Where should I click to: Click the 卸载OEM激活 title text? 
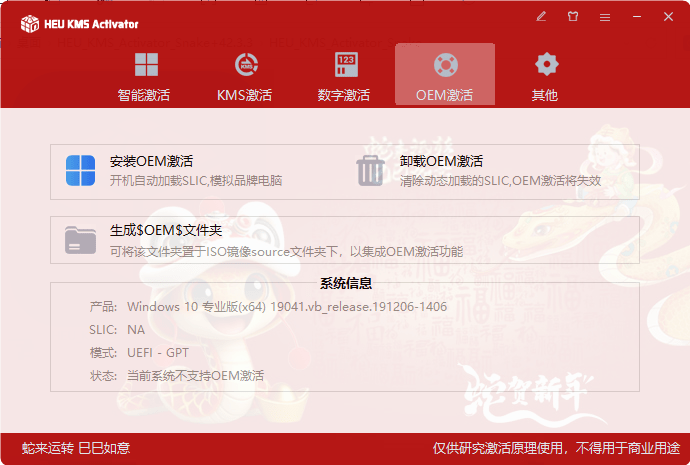pyautogui.click(x=441, y=161)
